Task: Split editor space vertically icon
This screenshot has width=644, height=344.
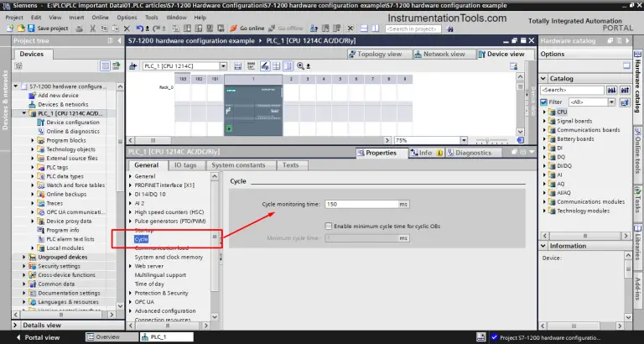Action: pyautogui.click(x=375, y=29)
